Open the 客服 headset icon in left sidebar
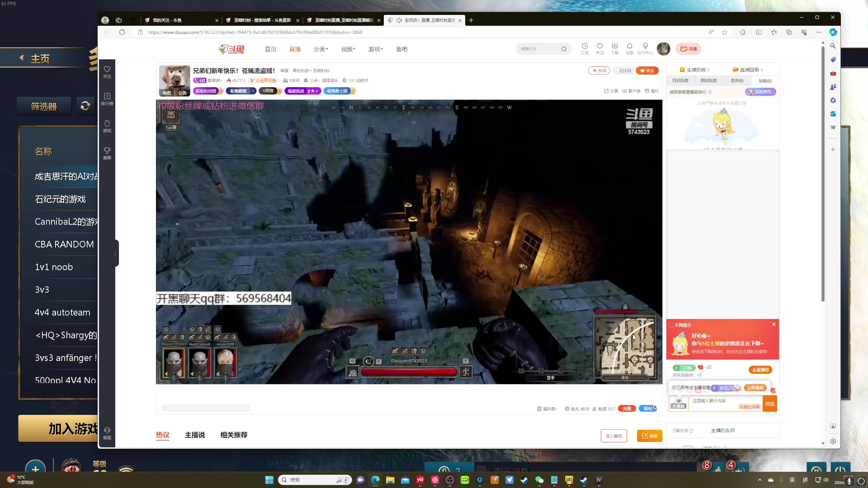The width and height of the screenshot is (868, 488). point(107,433)
